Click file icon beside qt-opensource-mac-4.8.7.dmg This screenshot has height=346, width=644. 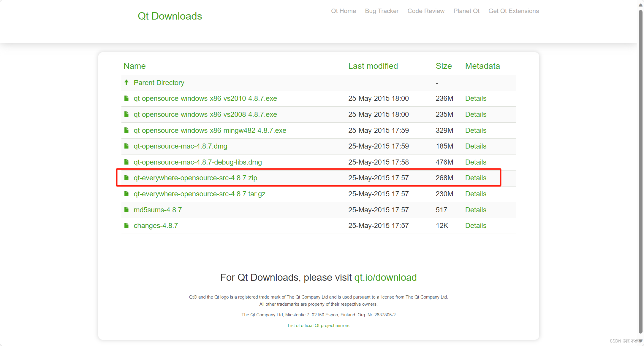click(126, 146)
